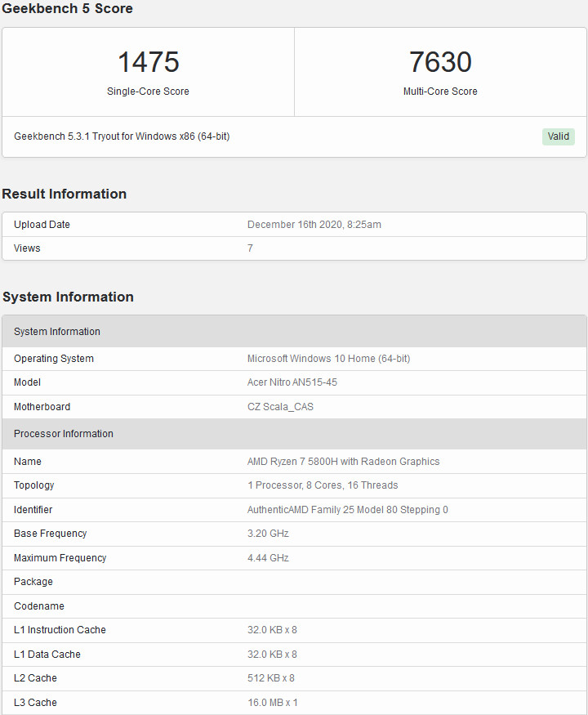
Task: Select the AMD Ryzen 7 5800H name
Action: tap(343, 462)
